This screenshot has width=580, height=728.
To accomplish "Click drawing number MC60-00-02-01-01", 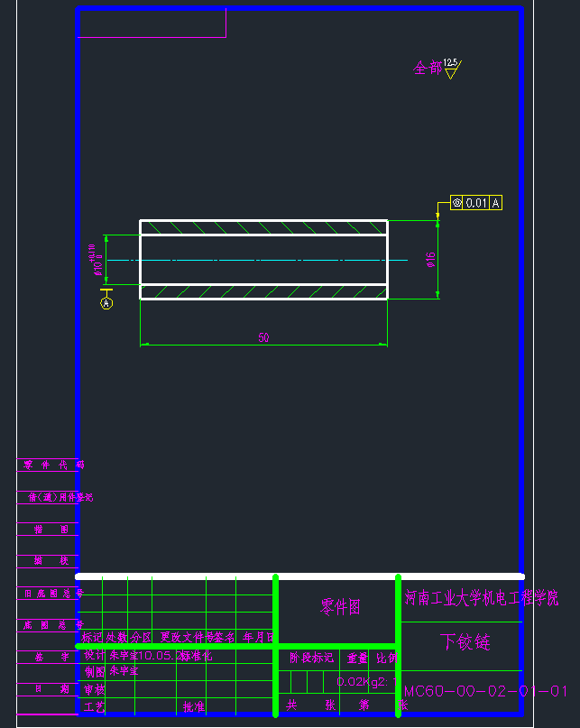I will coord(485,691).
